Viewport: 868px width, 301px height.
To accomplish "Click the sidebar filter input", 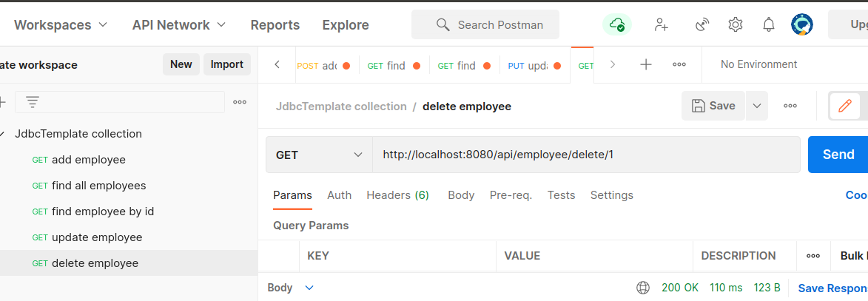I will pyautogui.click(x=120, y=102).
